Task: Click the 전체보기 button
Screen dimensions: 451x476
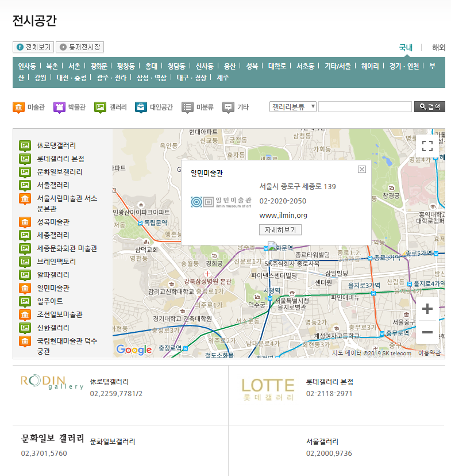Action: 33,47
